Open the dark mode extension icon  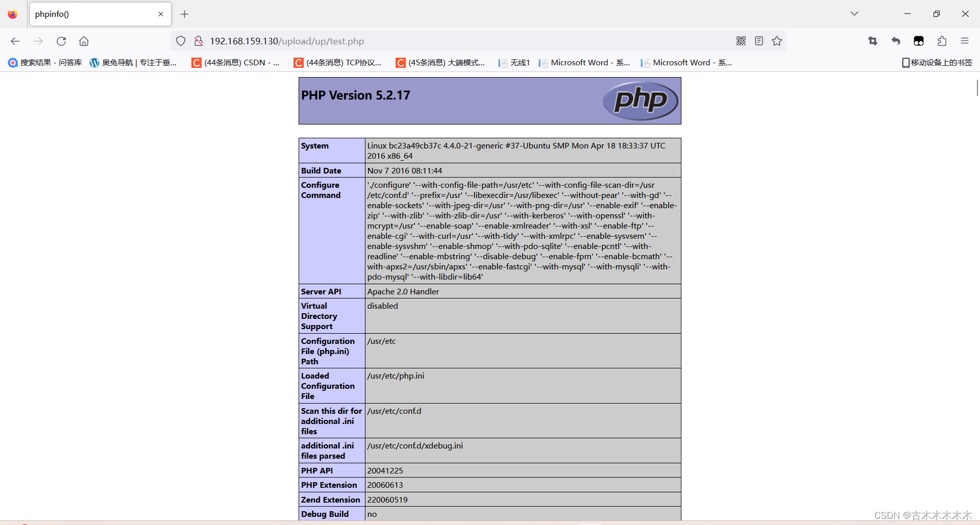point(919,41)
